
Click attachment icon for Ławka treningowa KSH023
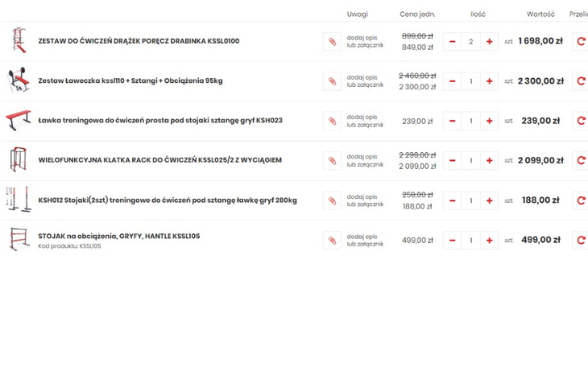(x=332, y=121)
